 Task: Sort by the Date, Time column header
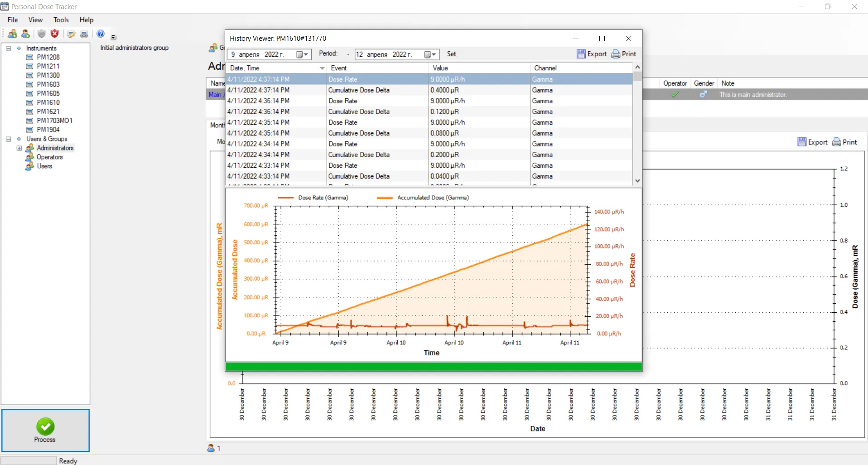pos(276,68)
